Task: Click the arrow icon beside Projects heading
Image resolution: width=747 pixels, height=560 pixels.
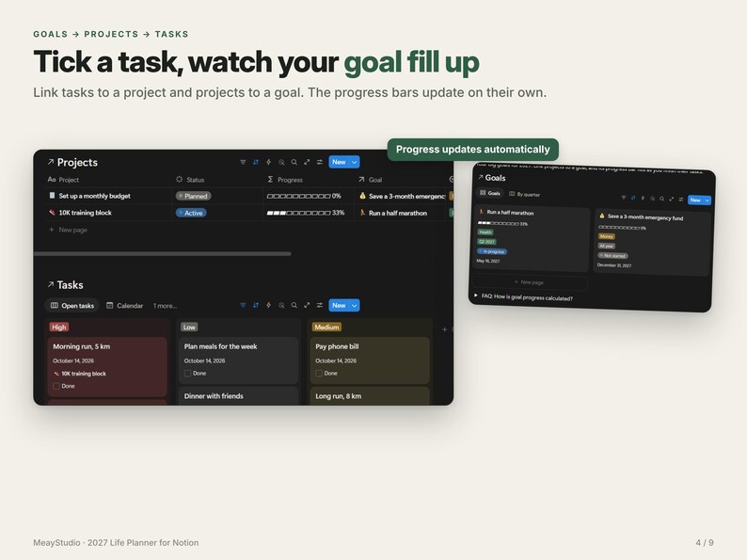Action: [x=51, y=162]
